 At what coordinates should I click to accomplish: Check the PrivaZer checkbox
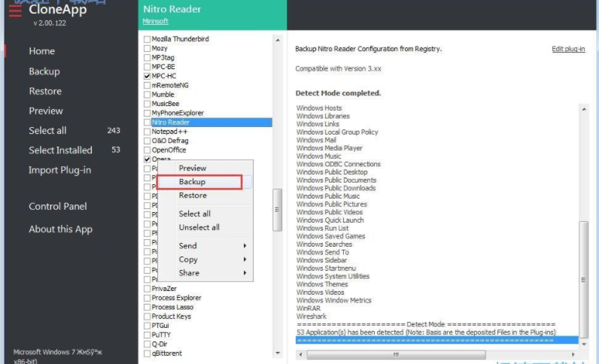tap(147, 289)
